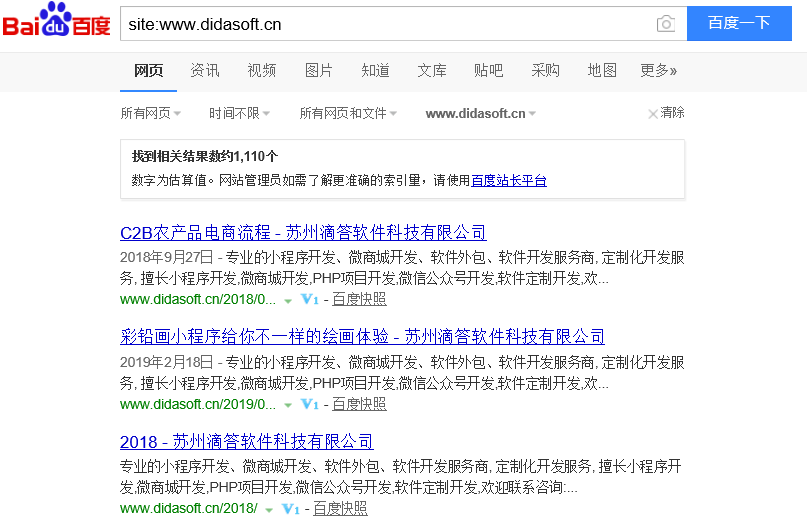This screenshot has width=807, height=525.
Task: Click URL www.didasoft.cn/2018/0...
Action: click(198, 300)
